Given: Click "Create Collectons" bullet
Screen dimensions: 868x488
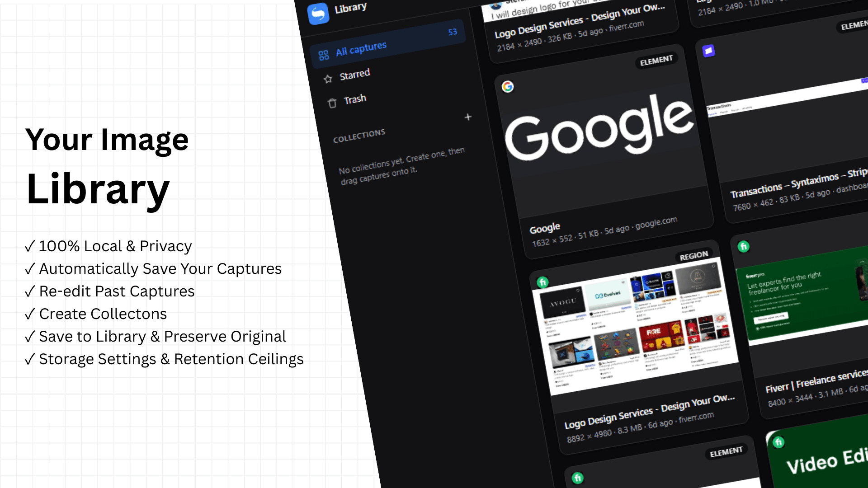Looking at the screenshot, I should point(96,314).
